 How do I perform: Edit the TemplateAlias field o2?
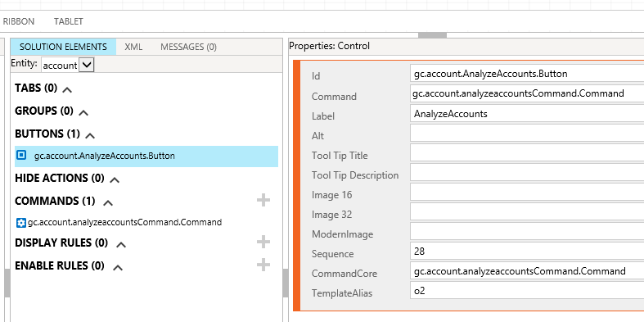click(527, 291)
